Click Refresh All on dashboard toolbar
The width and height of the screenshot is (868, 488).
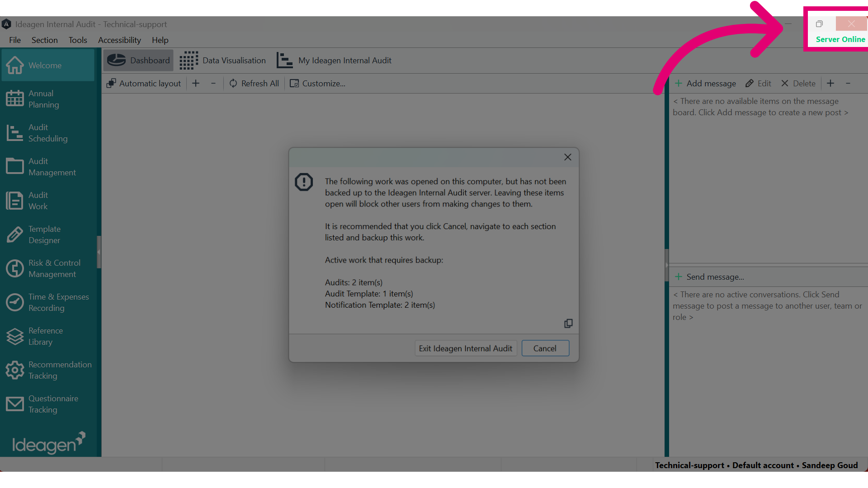254,84
